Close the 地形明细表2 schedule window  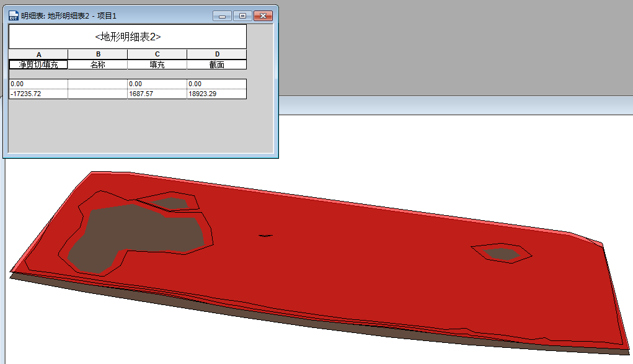point(263,16)
